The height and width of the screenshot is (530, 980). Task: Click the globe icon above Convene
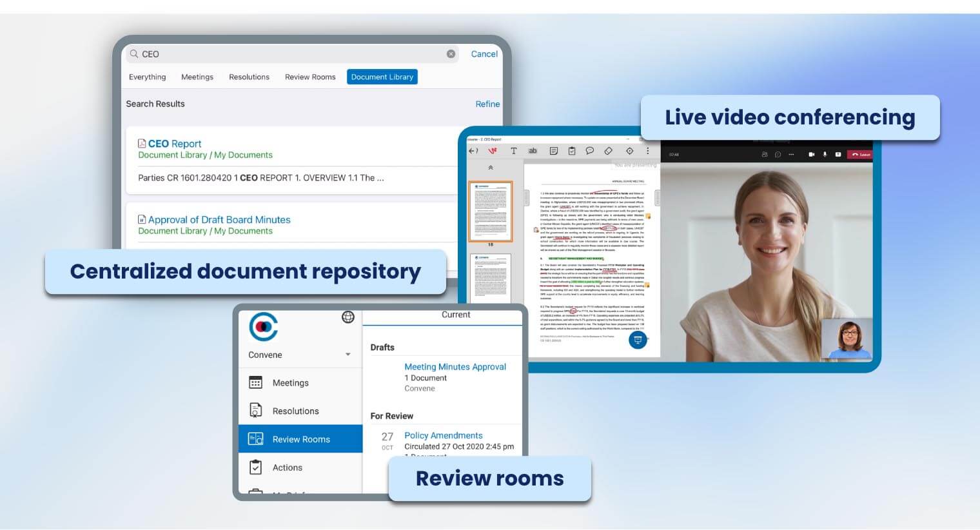point(349,317)
